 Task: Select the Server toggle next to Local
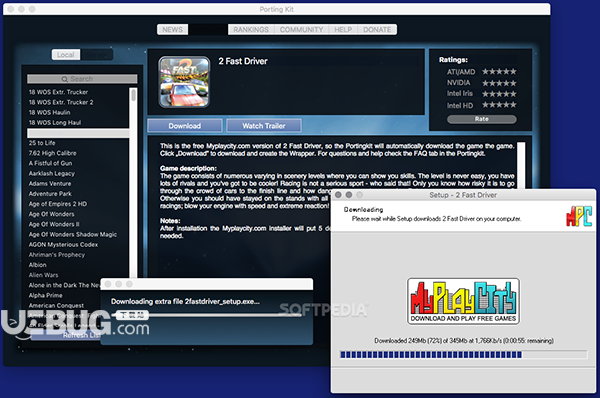pyautogui.click(x=96, y=55)
